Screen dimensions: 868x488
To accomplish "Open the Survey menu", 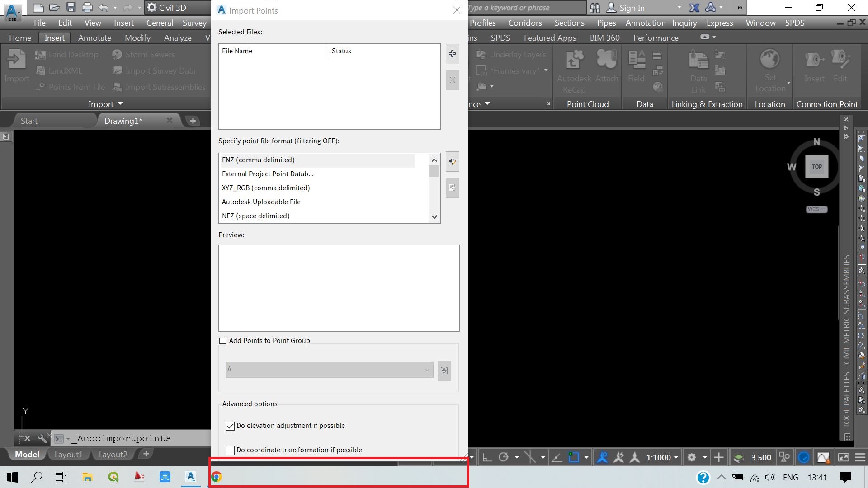I will point(194,23).
